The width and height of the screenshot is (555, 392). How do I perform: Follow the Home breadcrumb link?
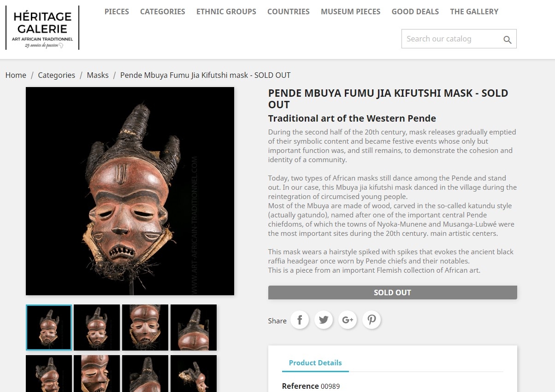click(x=16, y=75)
